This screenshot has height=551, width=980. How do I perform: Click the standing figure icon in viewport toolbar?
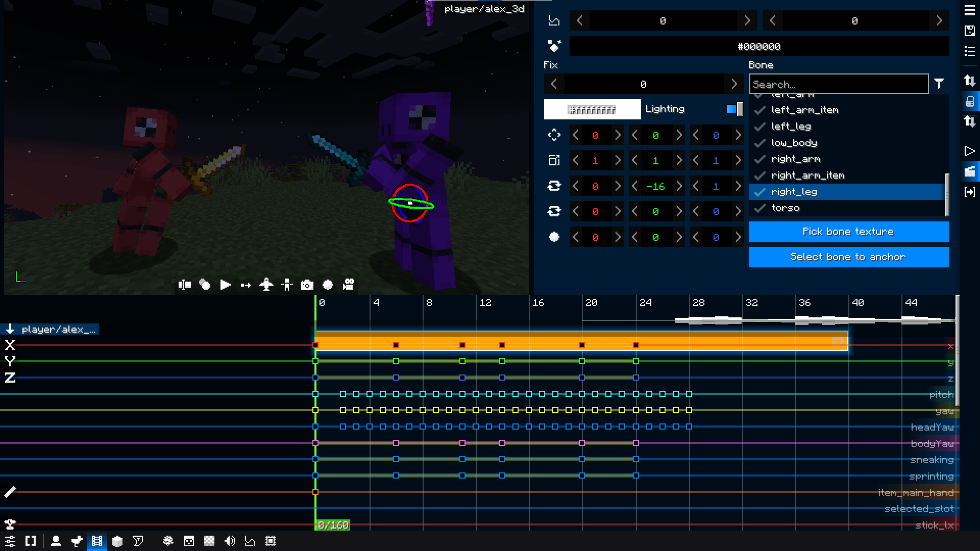point(287,285)
